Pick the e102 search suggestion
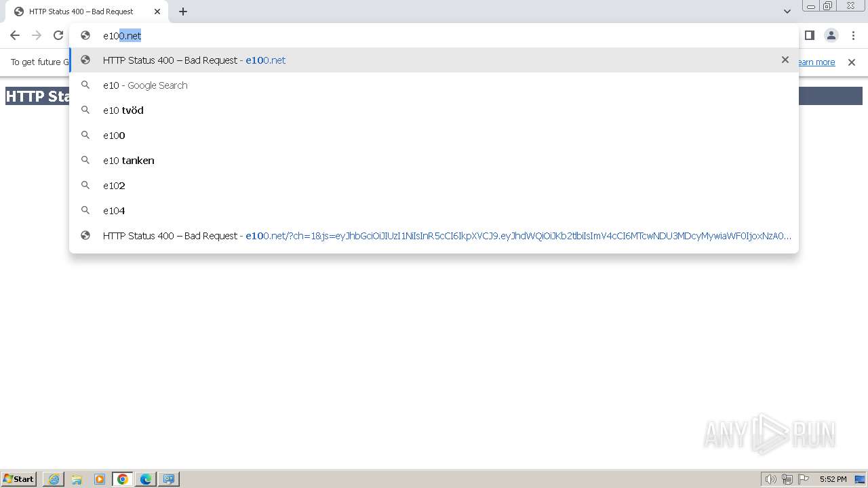This screenshot has width=868, height=488. tap(434, 185)
